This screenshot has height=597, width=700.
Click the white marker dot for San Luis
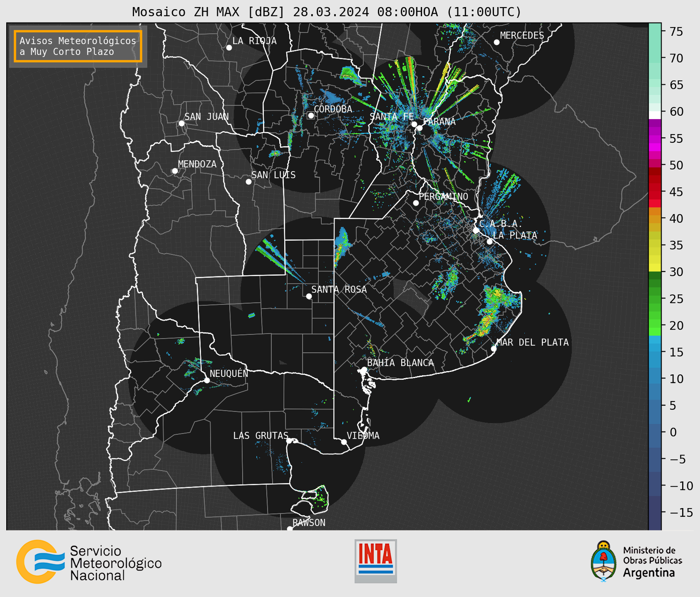click(x=249, y=182)
